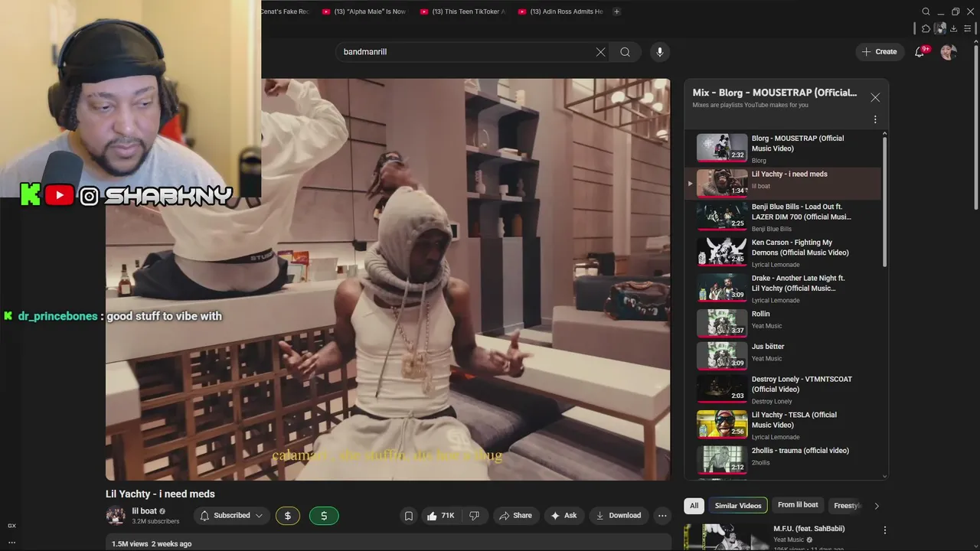Image resolution: width=980 pixels, height=551 pixels.
Task: Save video with the bookmark icon
Action: 409,516
